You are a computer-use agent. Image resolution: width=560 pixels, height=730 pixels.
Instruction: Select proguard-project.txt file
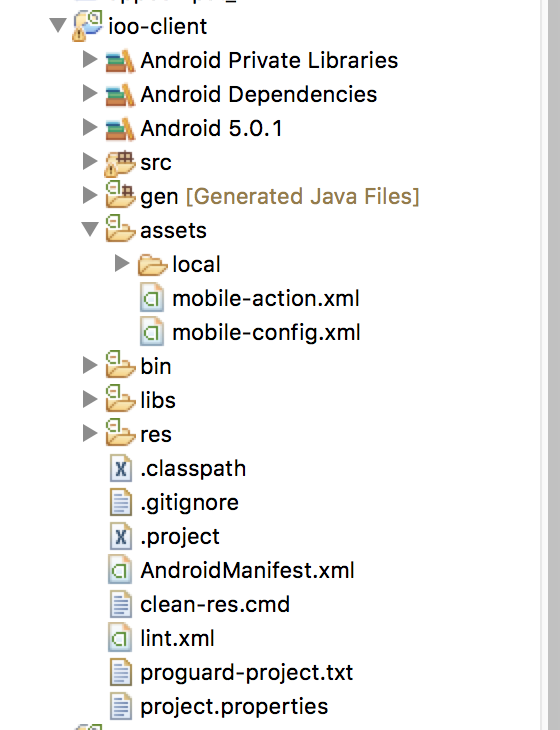click(247, 673)
